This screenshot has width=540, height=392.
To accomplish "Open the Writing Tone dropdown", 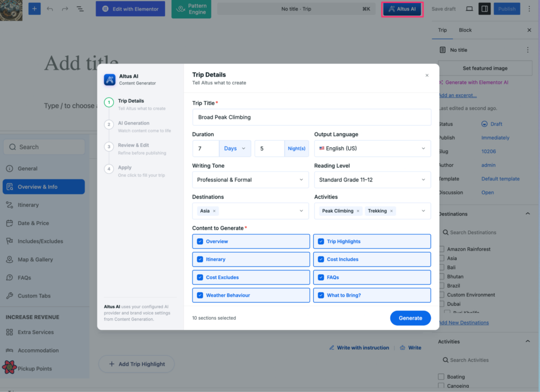I will [x=250, y=180].
